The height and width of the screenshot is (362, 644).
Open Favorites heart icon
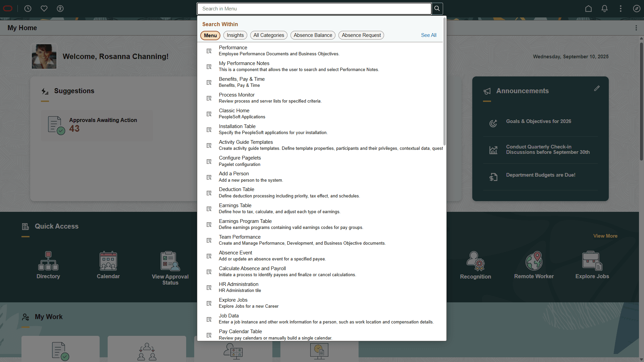(44, 9)
